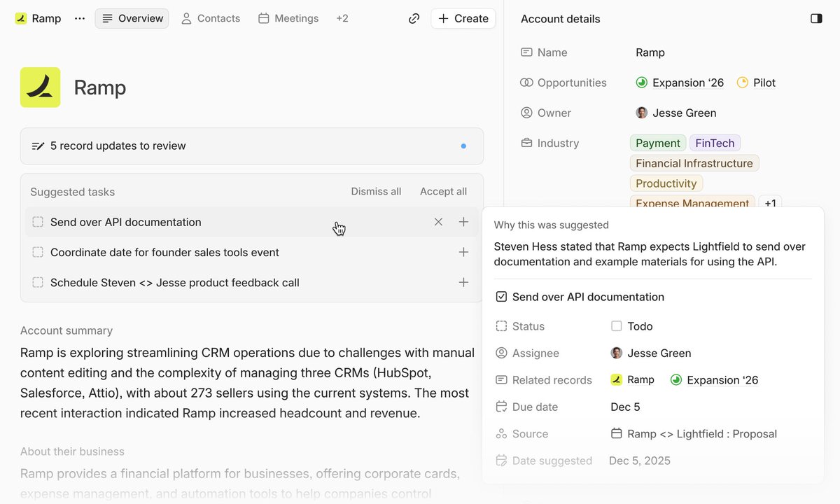
Task: Click the About their business heading
Action: coord(72,451)
